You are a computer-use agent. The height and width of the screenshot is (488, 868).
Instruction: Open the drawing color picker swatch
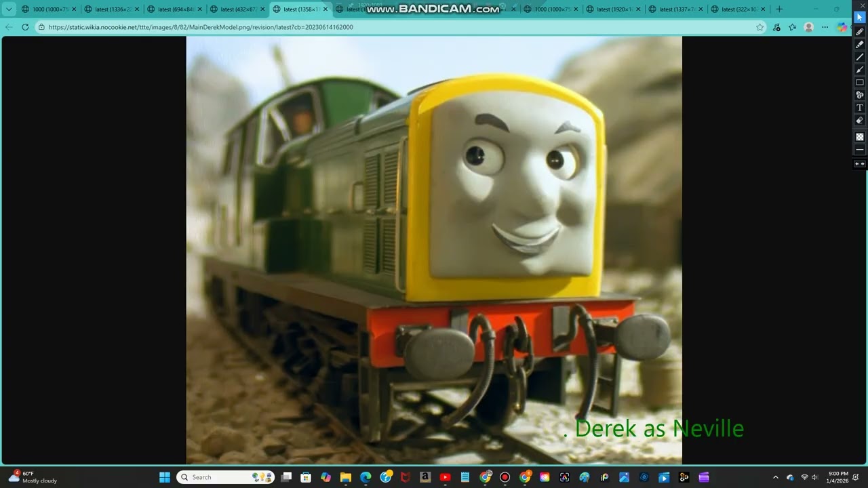pyautogui.click(x=859, y=137)
